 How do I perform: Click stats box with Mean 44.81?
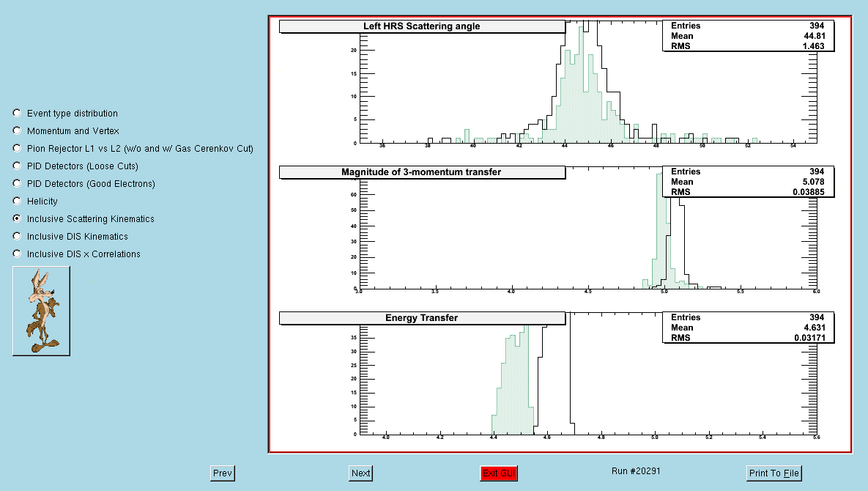click(749, 36)
